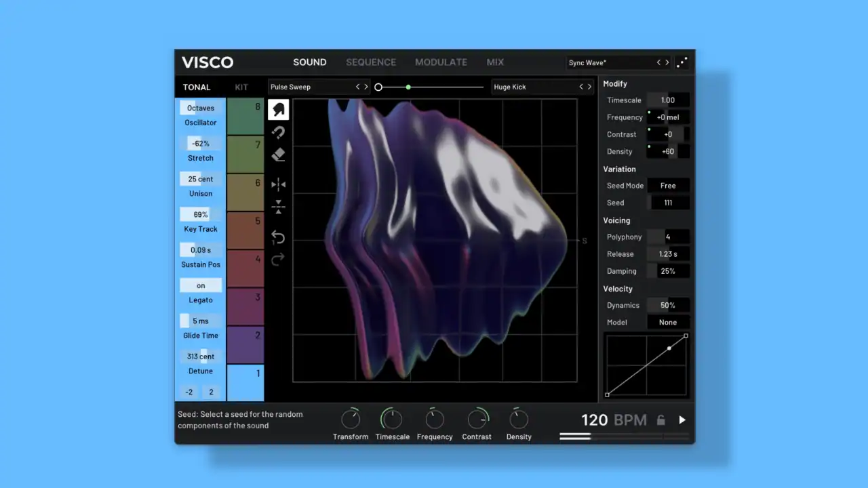Select the magnet tool
868x488 pixels.
(x=278, y=132)
